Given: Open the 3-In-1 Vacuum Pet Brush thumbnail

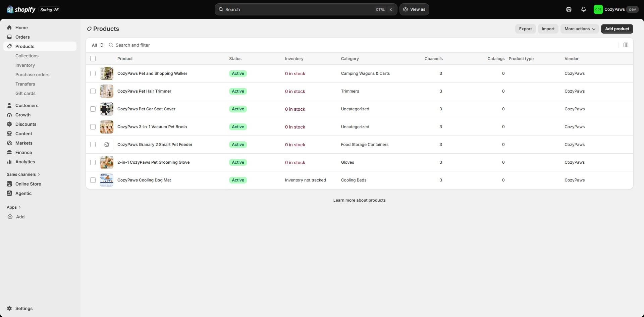Looking at the screenshot, I should (107, 127).
